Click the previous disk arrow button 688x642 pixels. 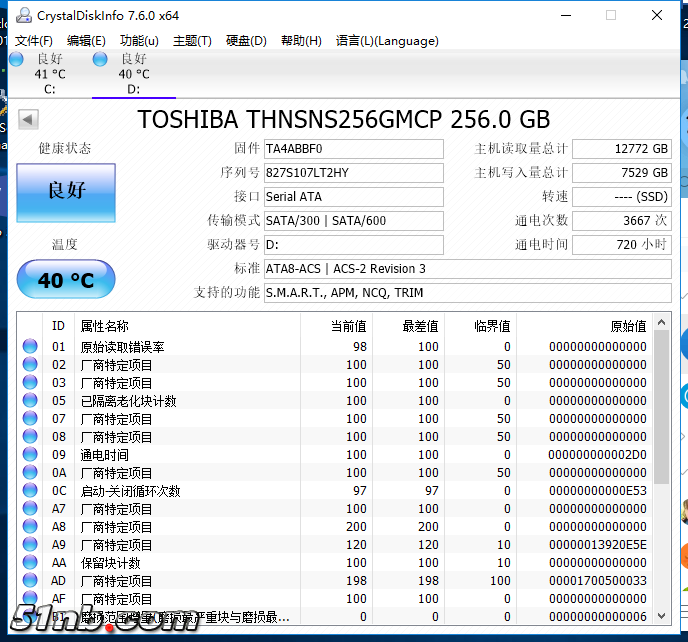coord(28,120)
